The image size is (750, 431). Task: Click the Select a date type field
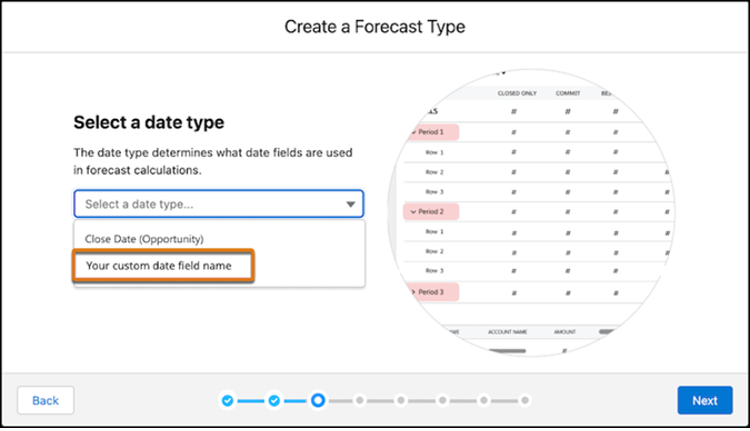pos(219,204)
